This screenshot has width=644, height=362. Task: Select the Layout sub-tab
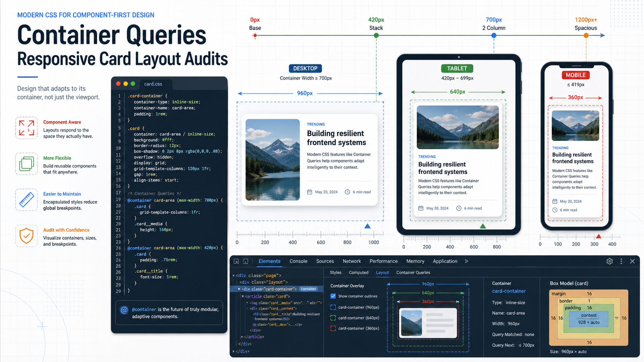[382, 272]
